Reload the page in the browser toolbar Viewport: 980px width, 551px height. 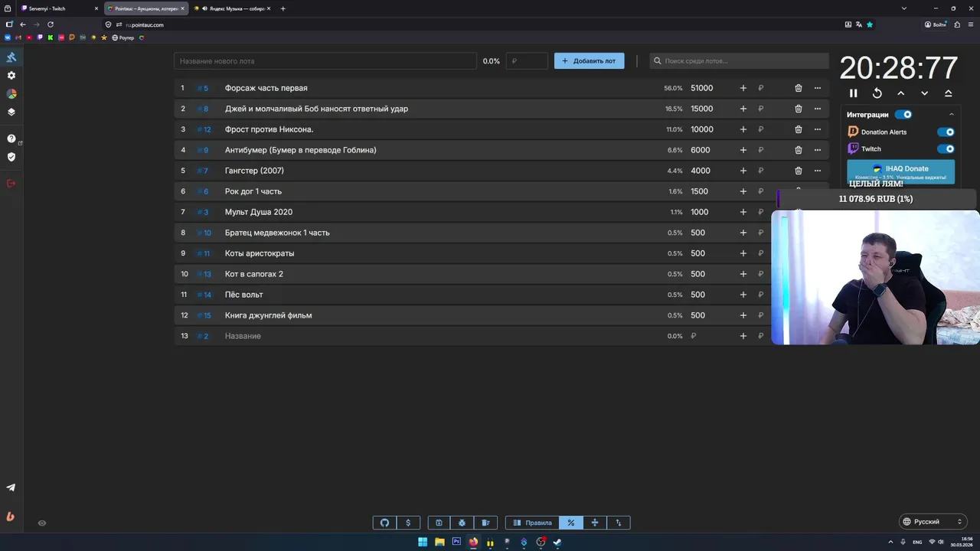51,24
